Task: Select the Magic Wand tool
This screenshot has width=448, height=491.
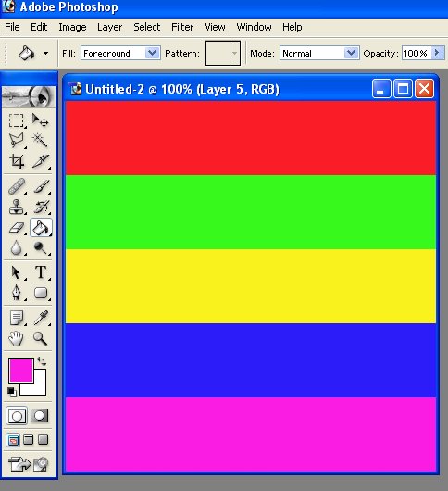Action: [x=41, y=140]
